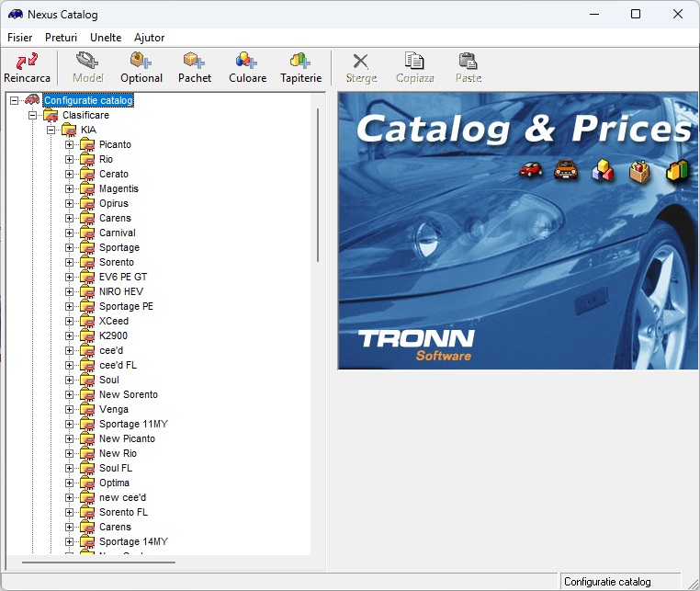Open the Preturi menu
700x591 pixels.
(62, 38)
